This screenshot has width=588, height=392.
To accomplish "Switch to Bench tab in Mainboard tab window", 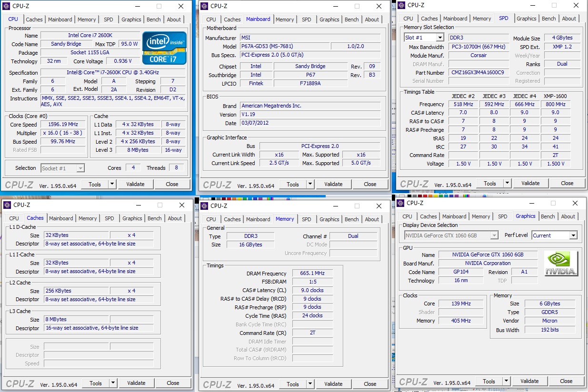I will point(352,20).
